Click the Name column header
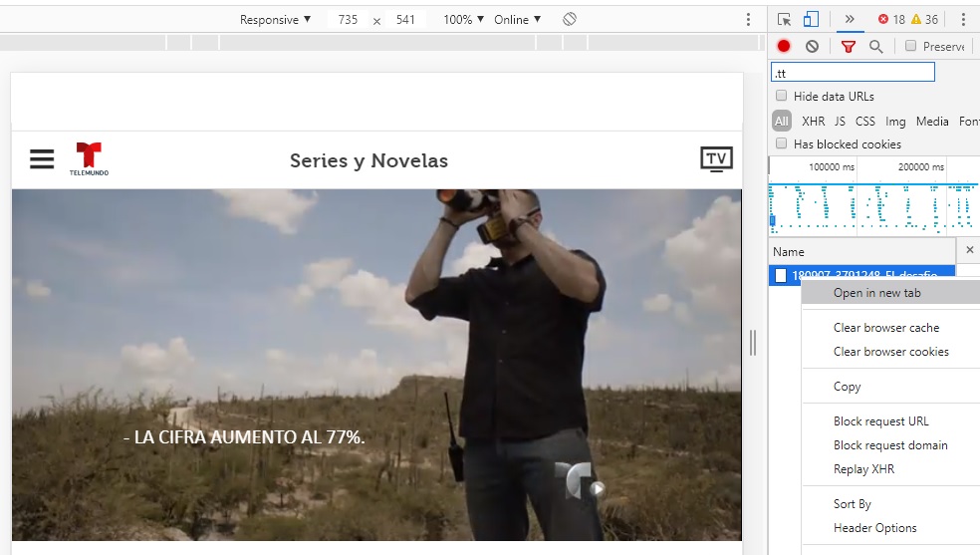 (x=861, y=251)
